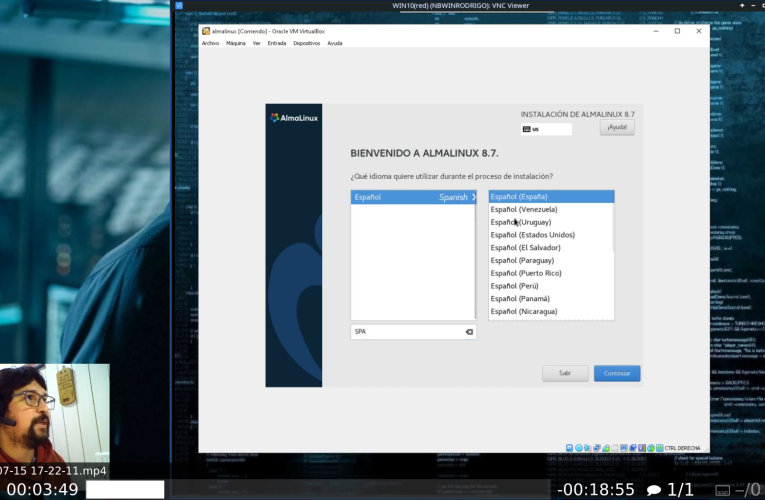Viewport: 765px width, 500px height.
Task: Click the keyboard capture icon beside CTRL DERECHA
Action: coord(660,448)
